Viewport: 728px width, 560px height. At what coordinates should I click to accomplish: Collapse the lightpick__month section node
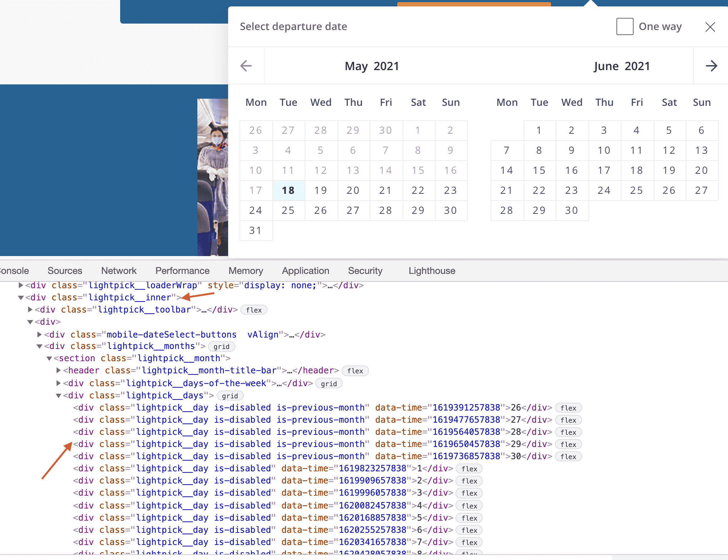tap(49, 358)
